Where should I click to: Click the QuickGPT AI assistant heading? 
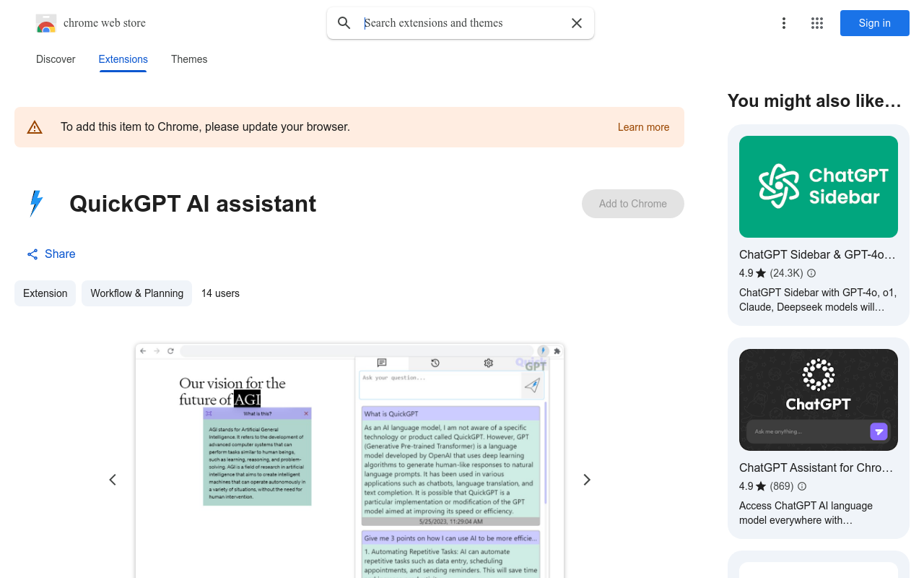tap(193, 204)
